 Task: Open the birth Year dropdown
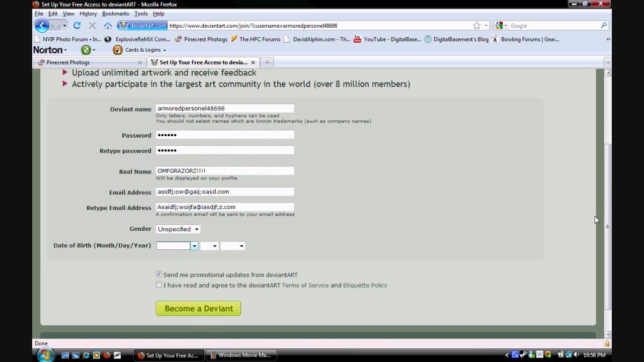coord(233,246)
